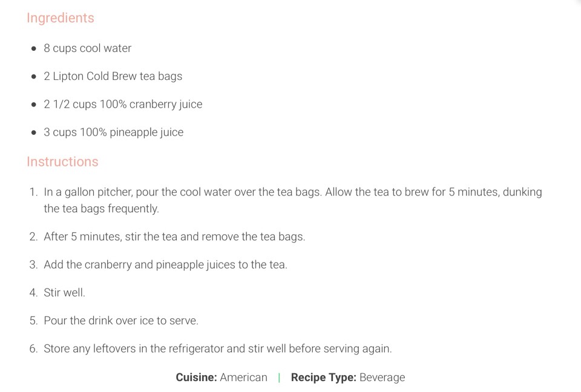
Task: Click the 3 cups pineapple juice ingredient
Action: 113,132
